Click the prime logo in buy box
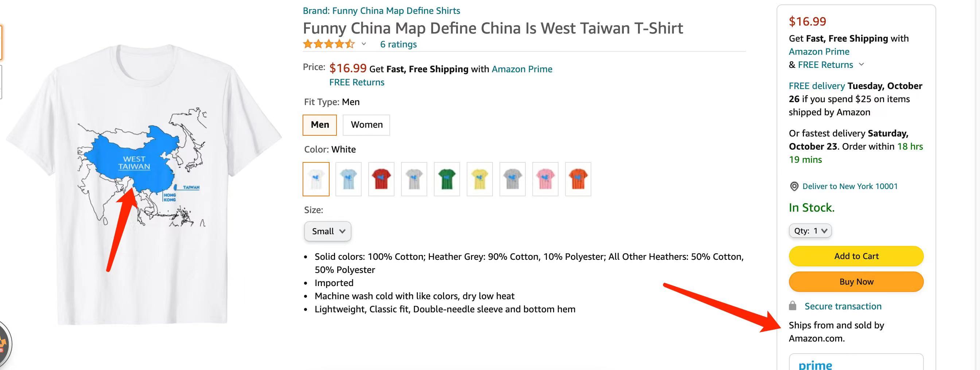 (815, 365)
